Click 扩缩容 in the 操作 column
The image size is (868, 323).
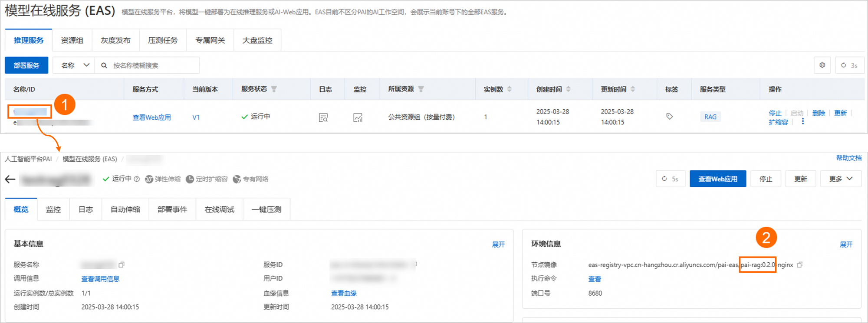(778, 122)
